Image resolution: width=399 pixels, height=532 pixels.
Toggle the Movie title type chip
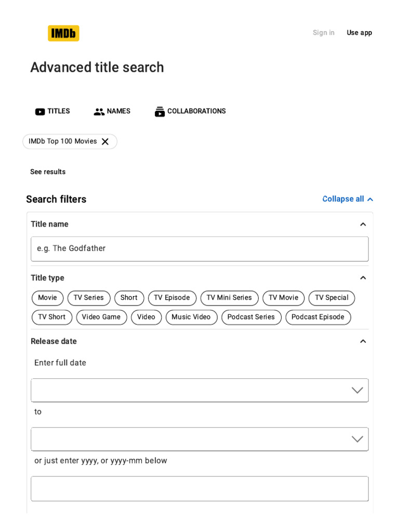[47, 298]
